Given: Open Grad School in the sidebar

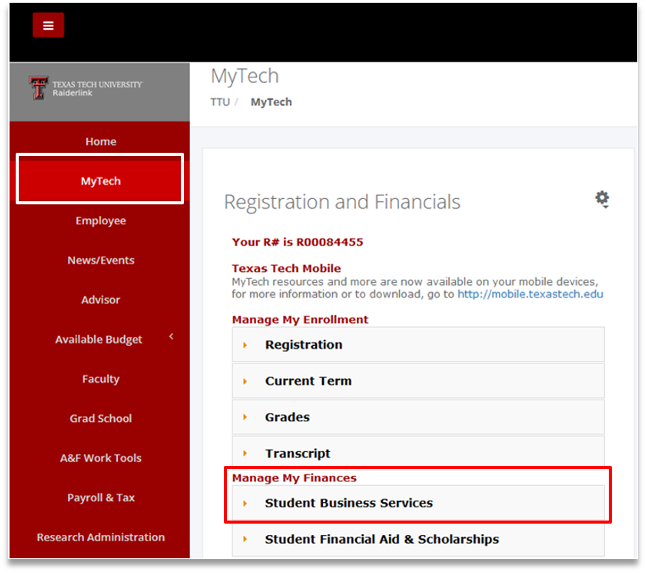Looking at the screenshot, I should tap(101, 418).
